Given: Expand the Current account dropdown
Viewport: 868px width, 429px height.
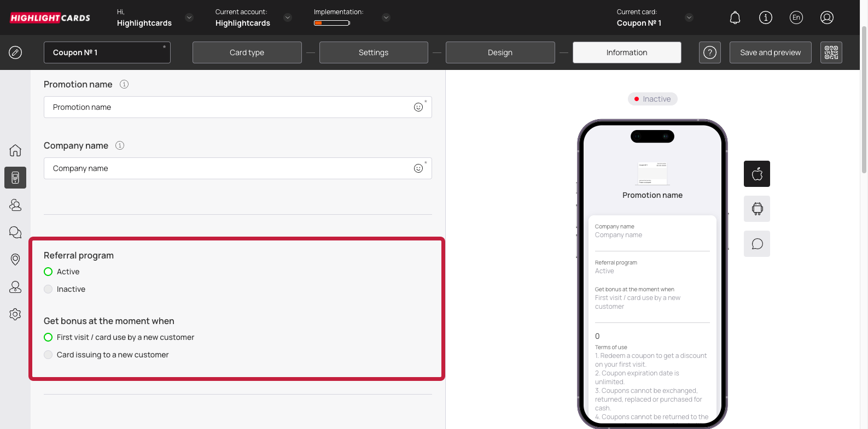Looking at the screenshot, I should pos(288,17).
